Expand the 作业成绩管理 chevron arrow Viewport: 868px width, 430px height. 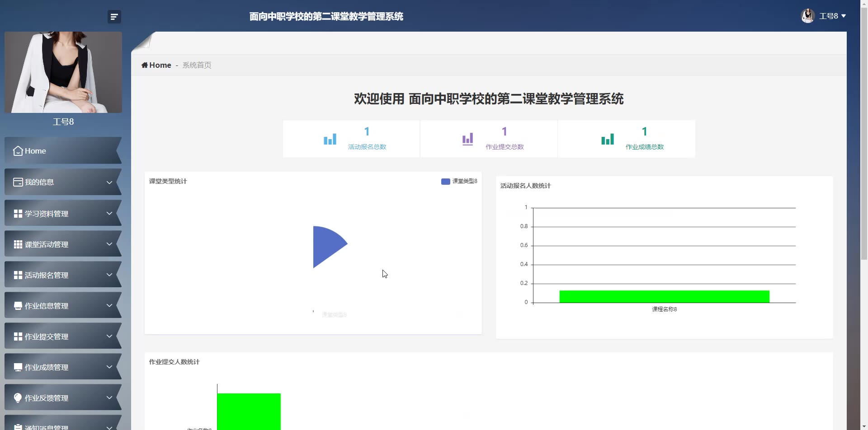tap(109, 367)
